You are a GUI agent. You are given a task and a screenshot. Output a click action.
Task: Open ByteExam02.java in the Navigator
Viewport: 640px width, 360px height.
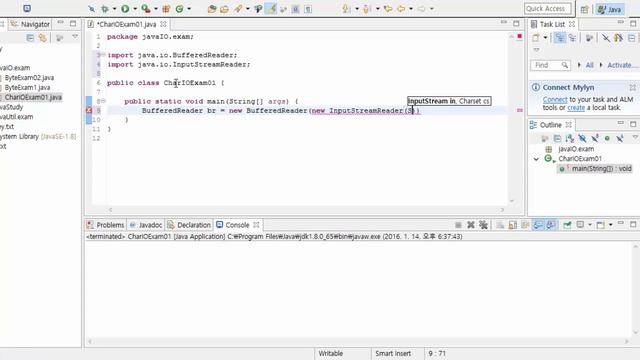pyautogui.click(x=29, y=78)
